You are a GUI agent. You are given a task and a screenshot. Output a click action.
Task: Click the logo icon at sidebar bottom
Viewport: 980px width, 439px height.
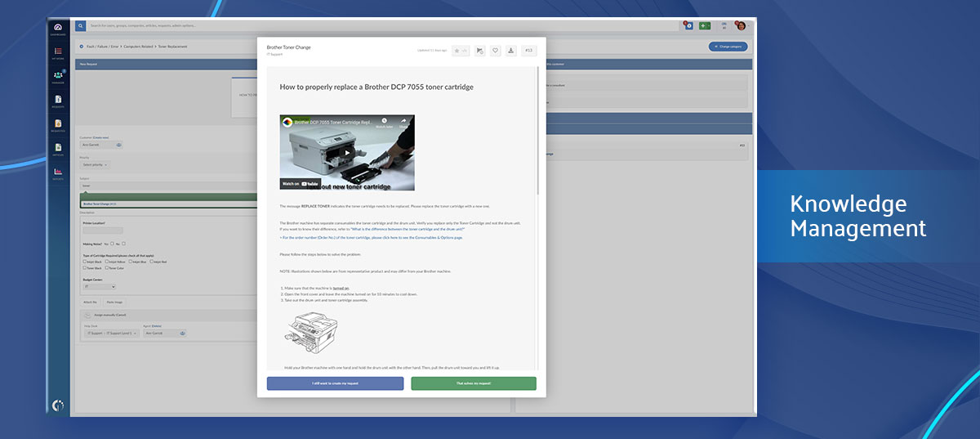[58, 405]
